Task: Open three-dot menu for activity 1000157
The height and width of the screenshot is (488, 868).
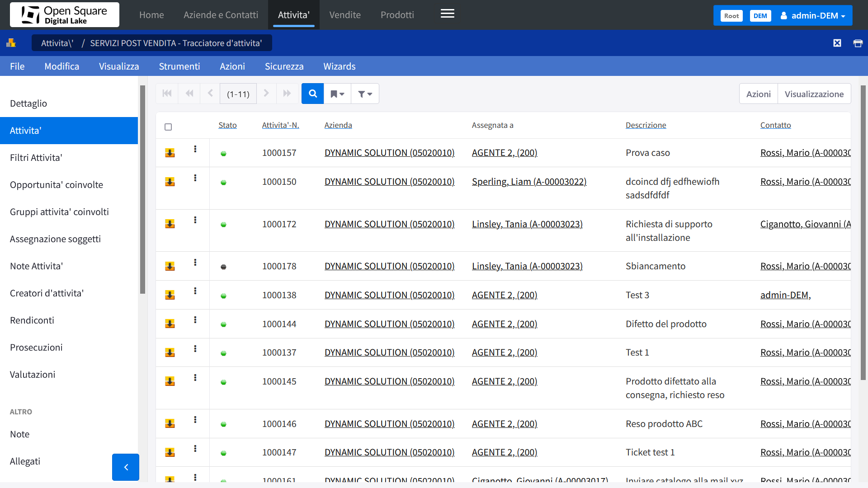Action: 195,149
